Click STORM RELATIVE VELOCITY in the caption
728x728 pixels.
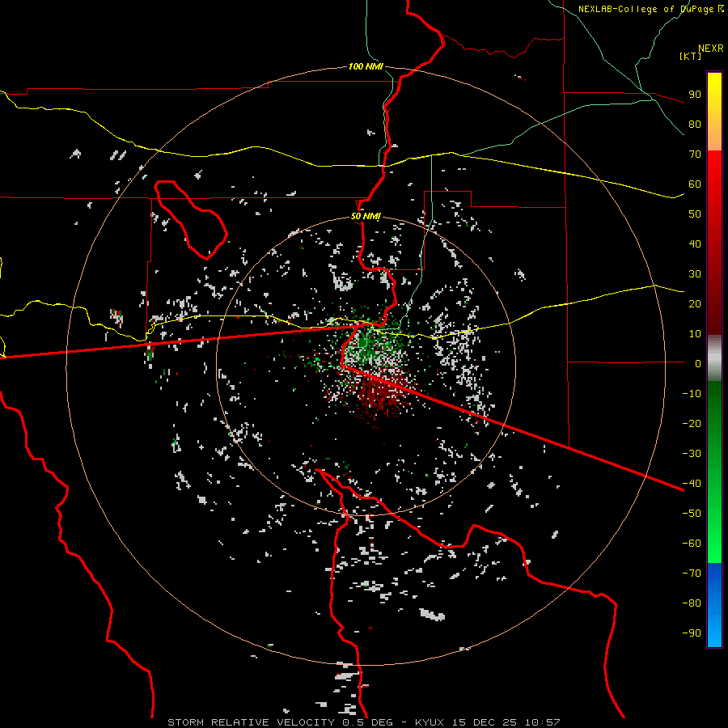tap(252, 722)
